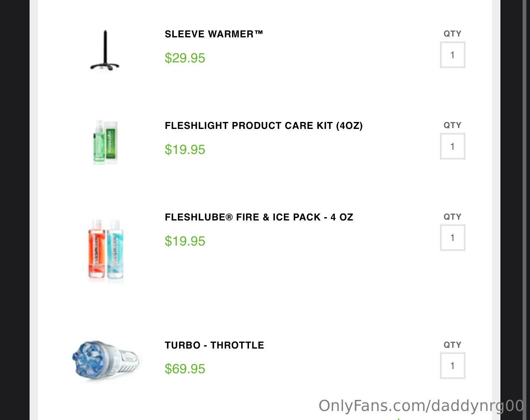
Task: Select the Product Care Kit quantity field
Action: (452, 147)
